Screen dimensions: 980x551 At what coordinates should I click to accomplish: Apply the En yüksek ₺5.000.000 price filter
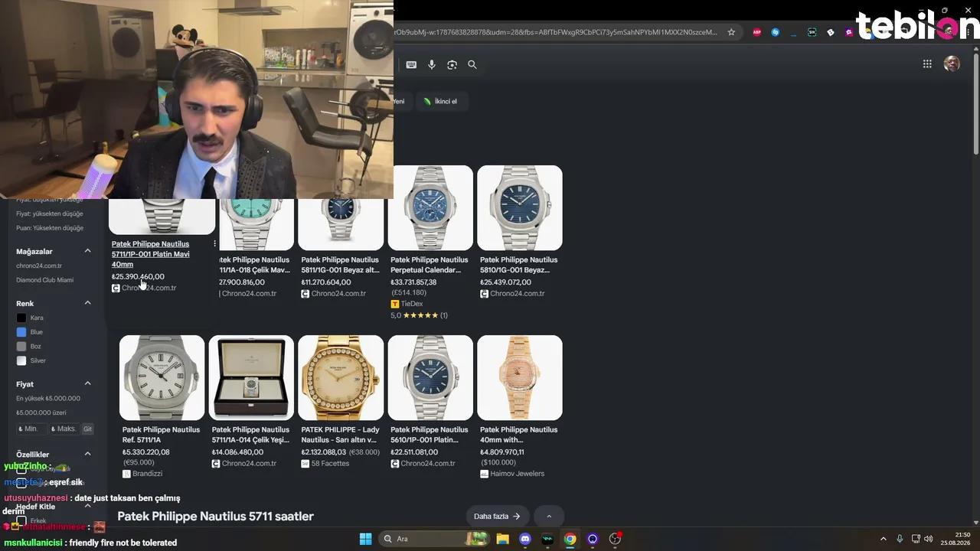(48, 399)
